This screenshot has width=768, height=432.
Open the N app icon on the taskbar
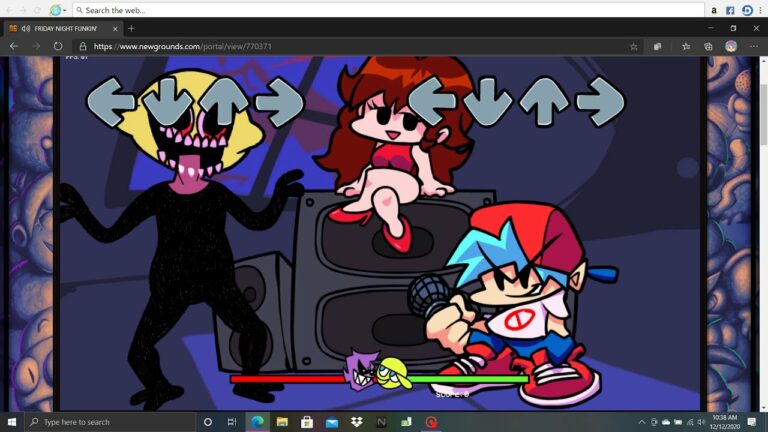[x=382, y=422]
